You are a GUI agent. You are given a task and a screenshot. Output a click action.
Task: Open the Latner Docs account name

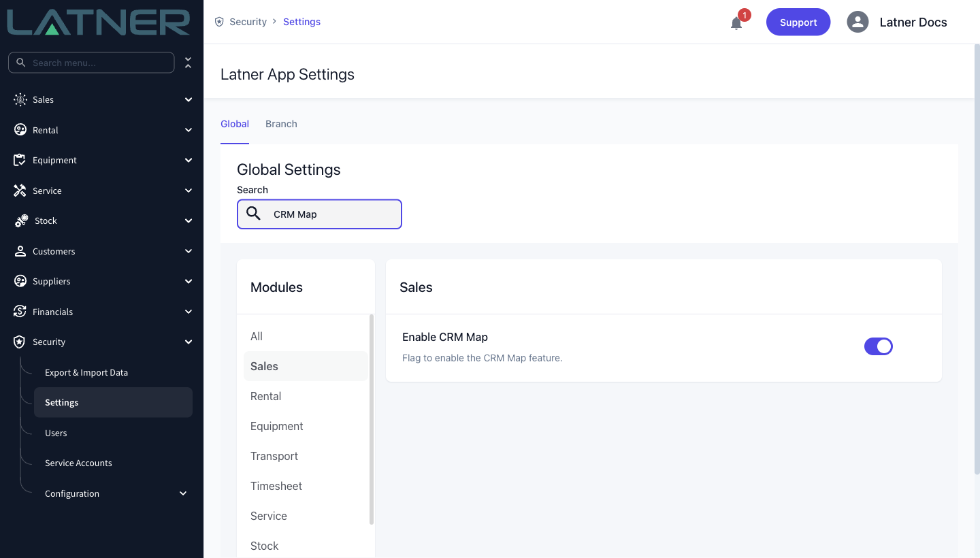tap(913, 22)
